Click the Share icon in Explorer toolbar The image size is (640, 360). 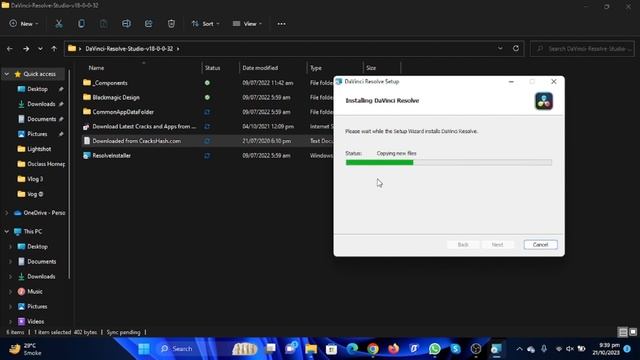point(149,24)
